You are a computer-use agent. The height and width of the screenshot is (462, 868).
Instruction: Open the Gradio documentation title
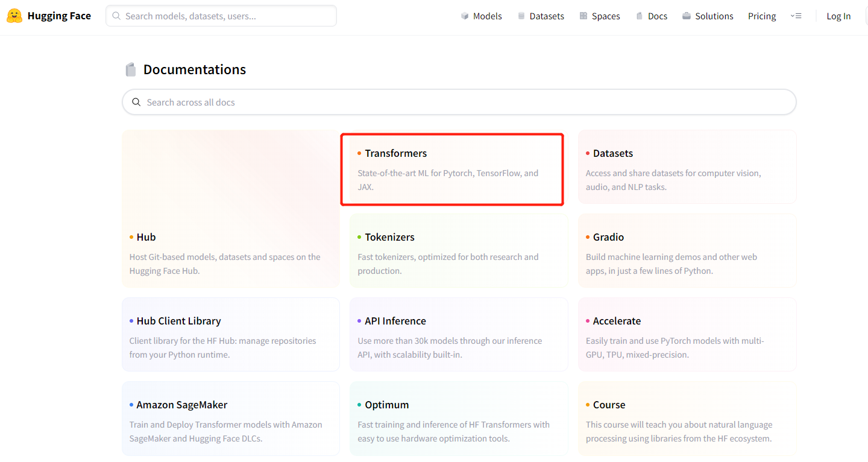608,237
